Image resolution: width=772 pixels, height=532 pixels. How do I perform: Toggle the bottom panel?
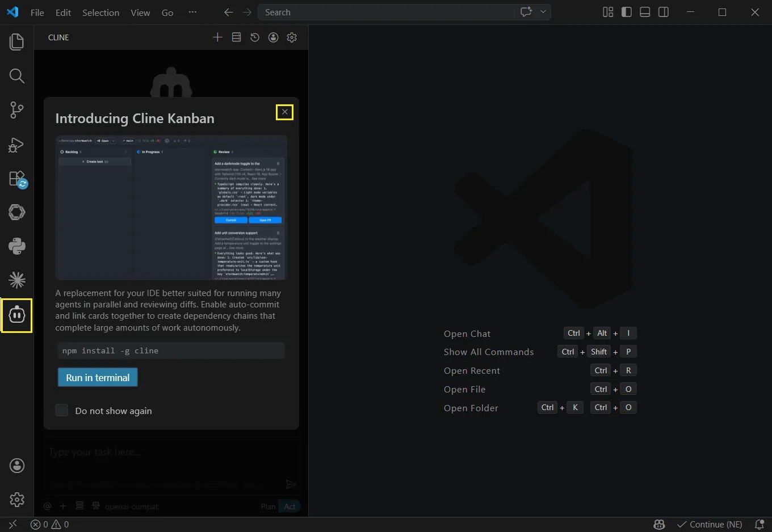pyautogui.click(x=645, y=12)
